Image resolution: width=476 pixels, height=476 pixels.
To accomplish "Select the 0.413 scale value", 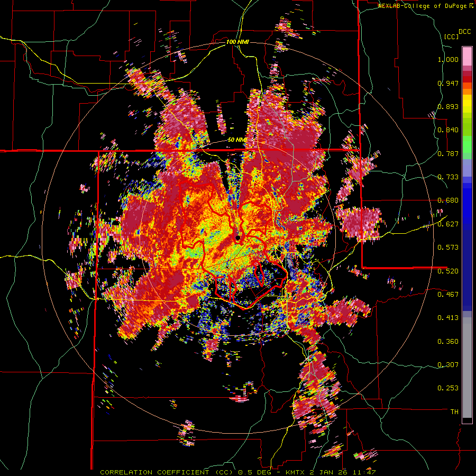I will [448, 318].
